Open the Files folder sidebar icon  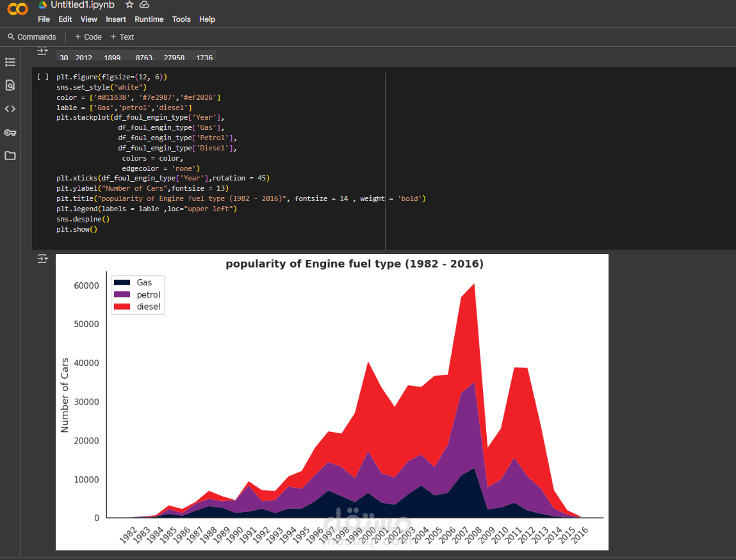pyautogui.click(x=10, y=156)
